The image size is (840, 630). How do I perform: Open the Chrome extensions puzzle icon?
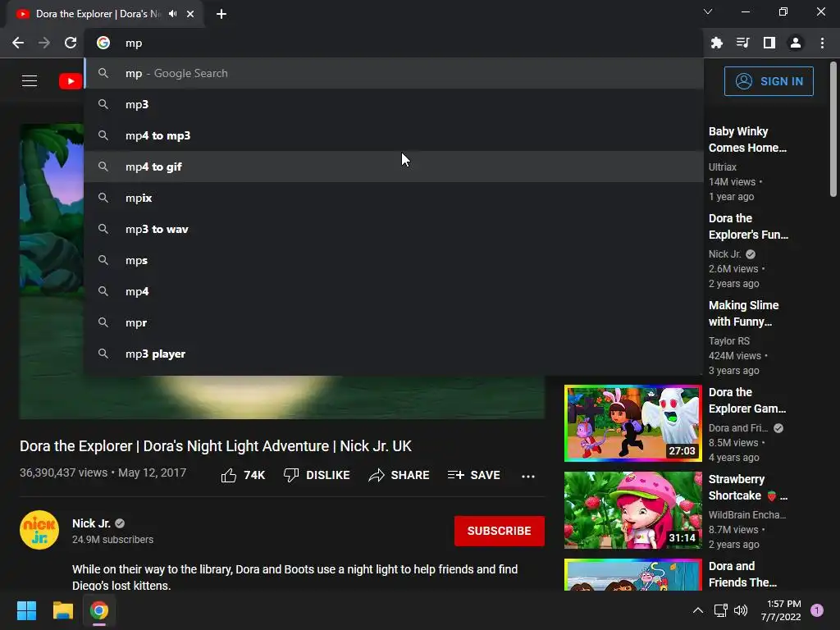click(x=717, y=43)
